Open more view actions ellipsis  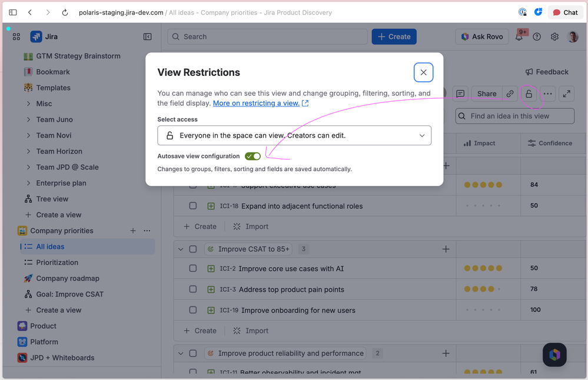tap(547, 94)
